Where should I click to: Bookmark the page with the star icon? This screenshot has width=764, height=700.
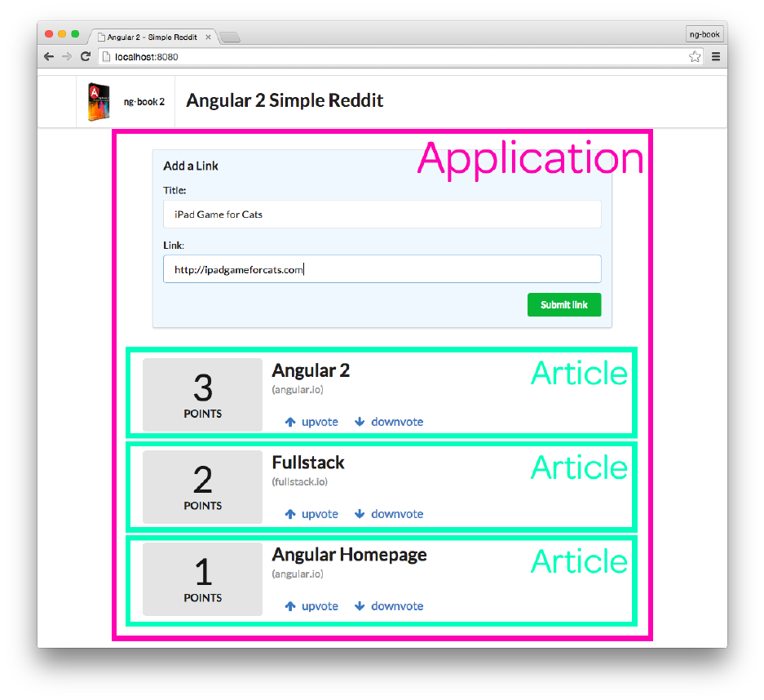[x=695, y=56]
